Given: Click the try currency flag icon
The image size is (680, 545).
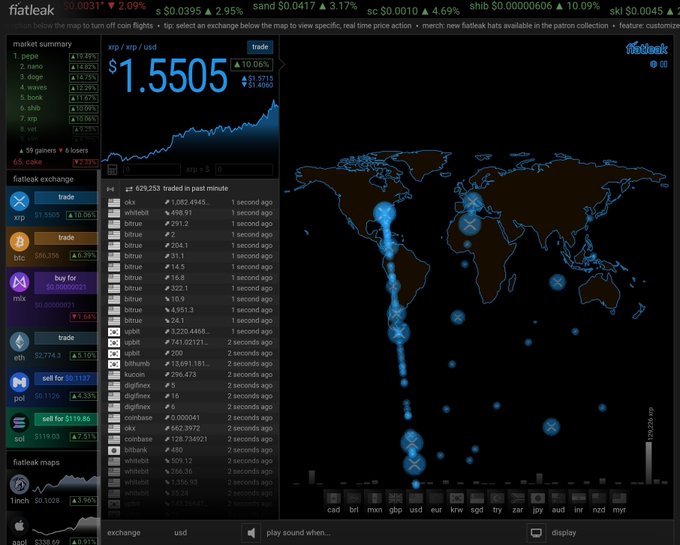Looking at the screenshot, I should pyautogui.click(x=497, y=498).
